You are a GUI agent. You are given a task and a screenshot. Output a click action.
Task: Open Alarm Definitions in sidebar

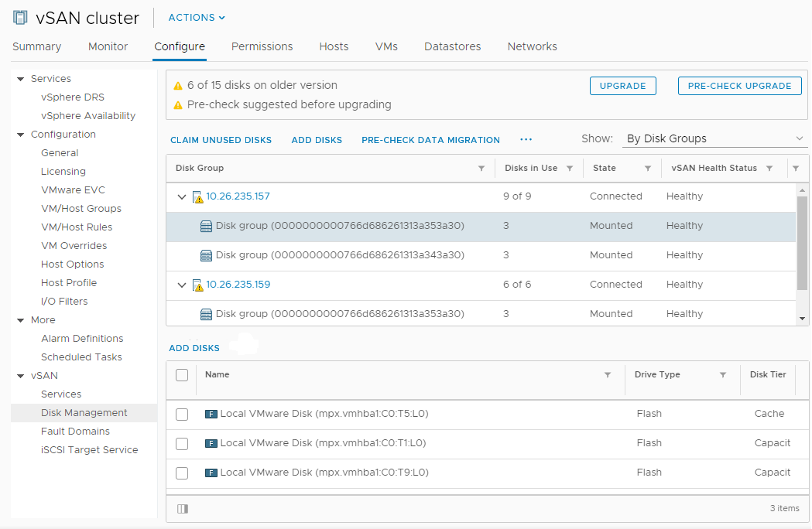click(x=82, y=339)
